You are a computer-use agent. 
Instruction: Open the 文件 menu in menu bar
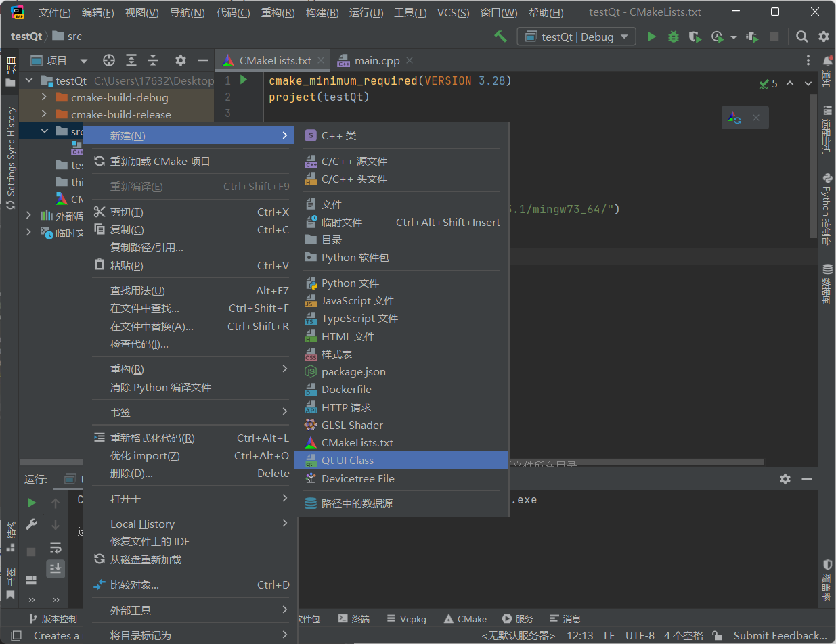pos(54,13)
